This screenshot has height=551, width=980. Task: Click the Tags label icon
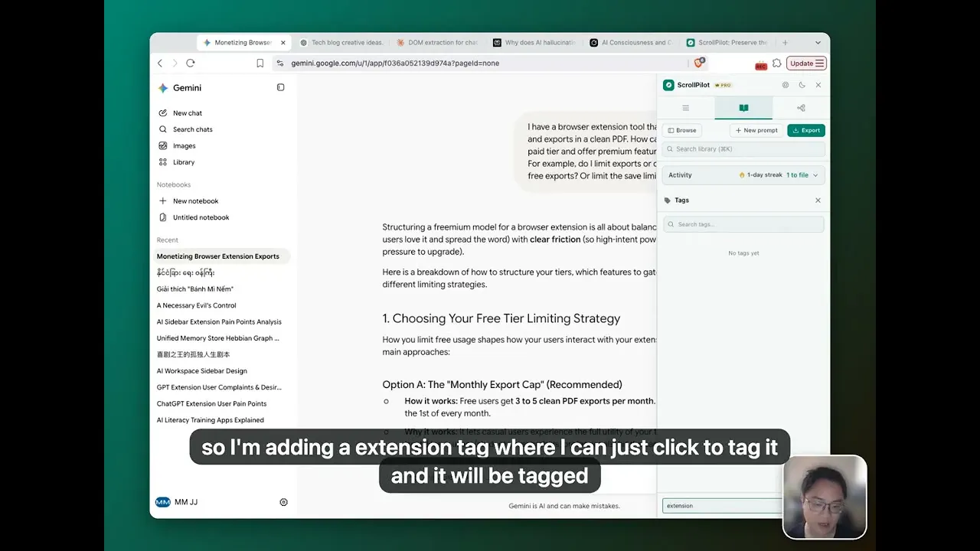(x=668, y=201)
